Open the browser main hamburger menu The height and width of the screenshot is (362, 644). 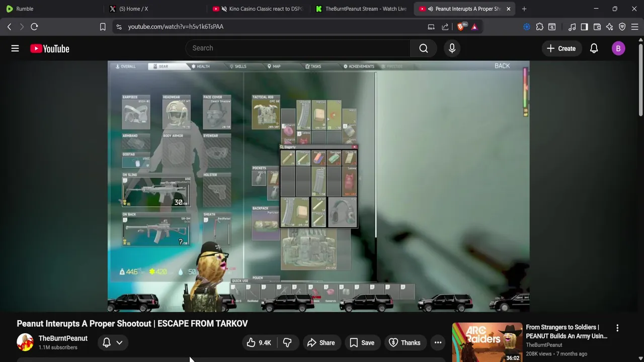pos(635,27)
